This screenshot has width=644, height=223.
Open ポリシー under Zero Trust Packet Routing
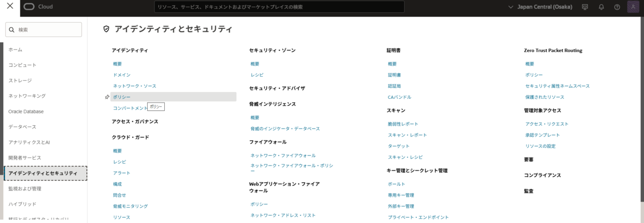tap(534, 75)
